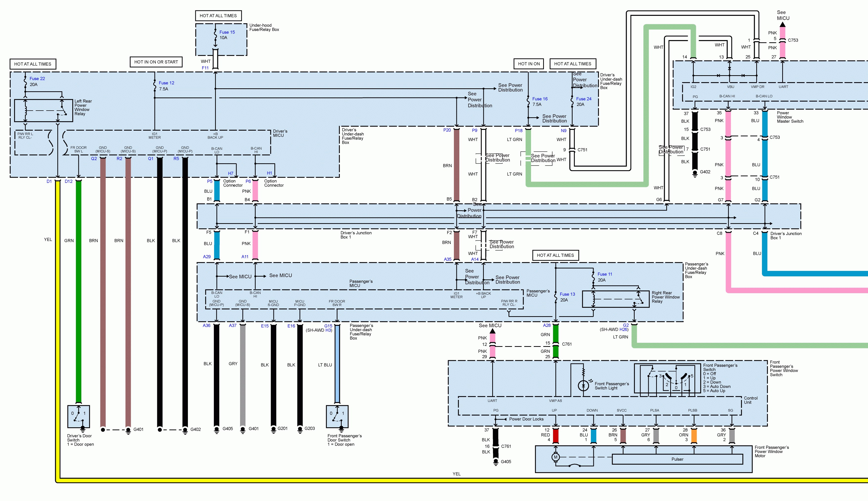Click the HOT IN ON label box
The width and height of the screenshot is (868, 501).
click(529, 64)
